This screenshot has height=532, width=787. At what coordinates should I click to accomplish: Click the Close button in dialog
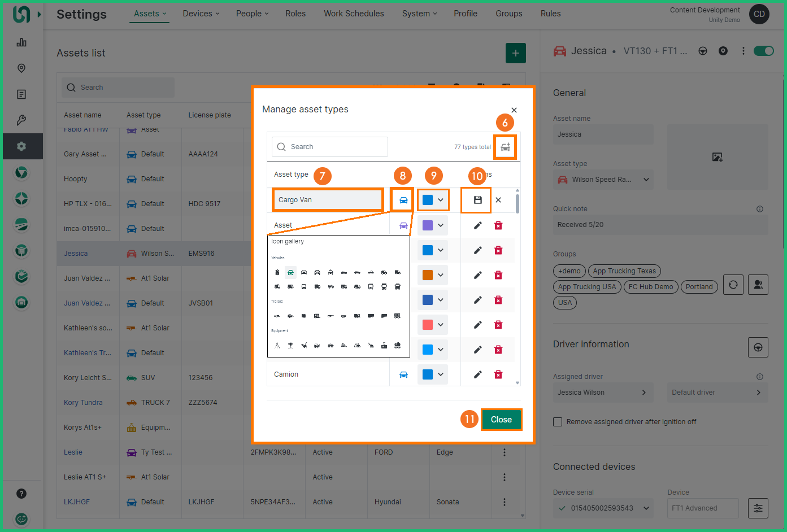point(501,420)
